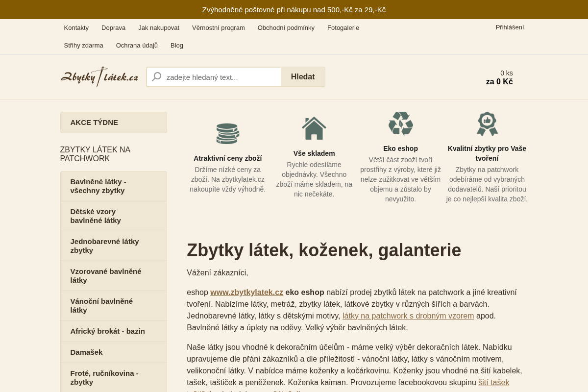
Task: Open the AKCE TÝDNE category
Action: point(114,122)
